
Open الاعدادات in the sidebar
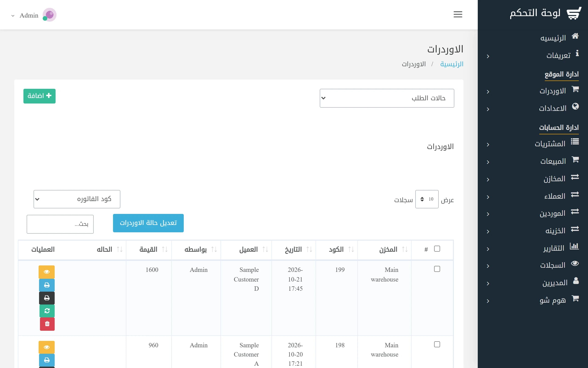point(533,109)
